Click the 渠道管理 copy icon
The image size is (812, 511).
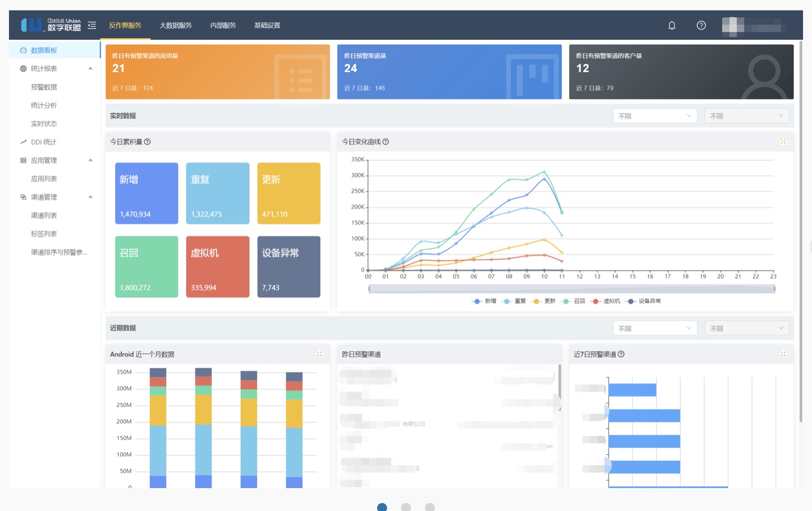click(x=23, y=197)
